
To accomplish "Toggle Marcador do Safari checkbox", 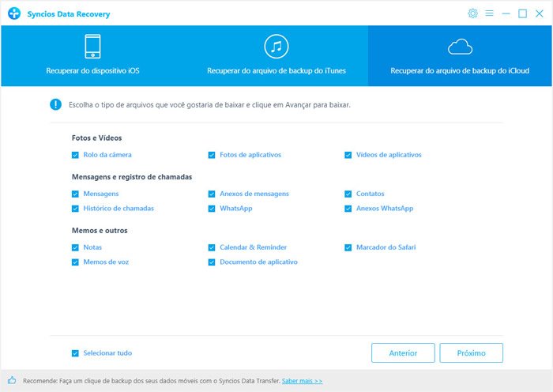I will (348, 247).
